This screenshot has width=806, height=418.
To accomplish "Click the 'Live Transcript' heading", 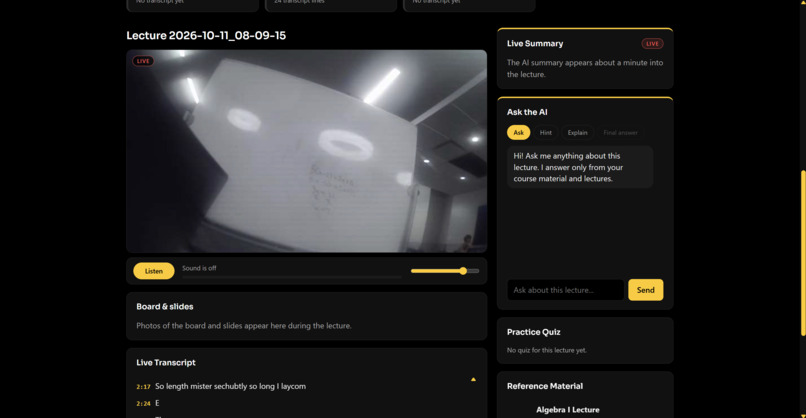I will coord(166,362).
